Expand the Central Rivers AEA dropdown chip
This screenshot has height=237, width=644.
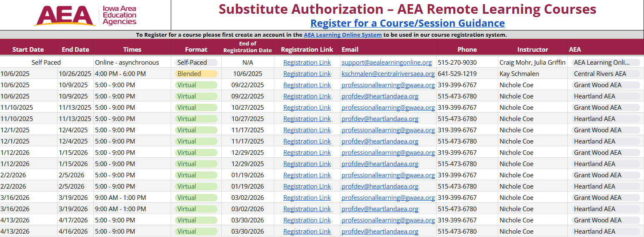pyautogui.click(x=606, y=74)
